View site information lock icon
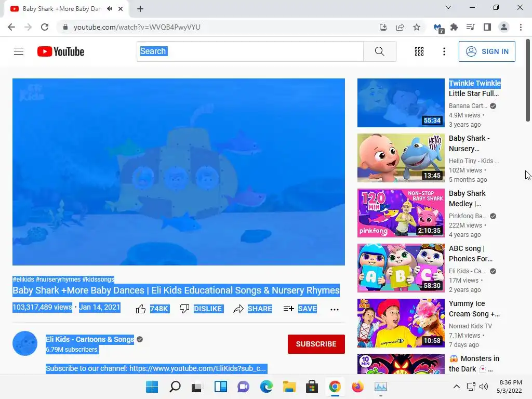 pos(65,27)
